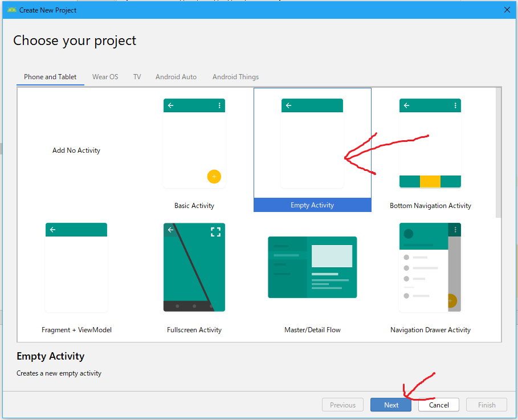Click the Fullscreen Activity label
The height and width of the screenshot is (420, 518).
[x=194, y=330]
